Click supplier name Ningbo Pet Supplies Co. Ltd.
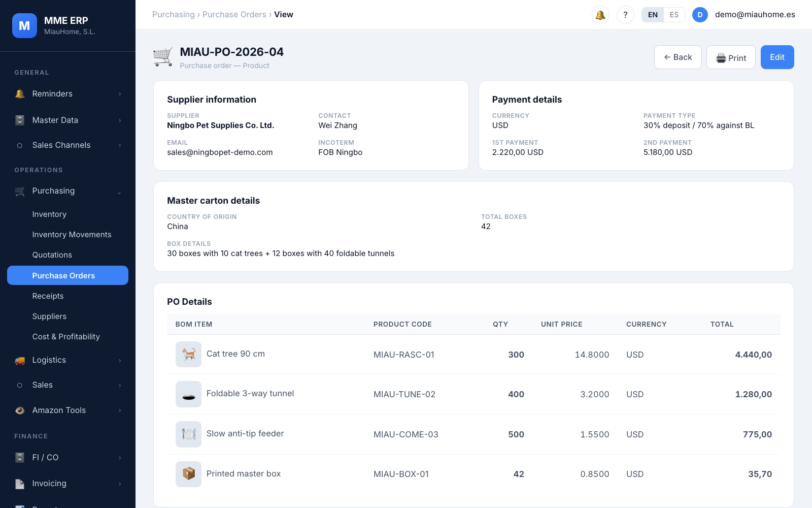 221,125
